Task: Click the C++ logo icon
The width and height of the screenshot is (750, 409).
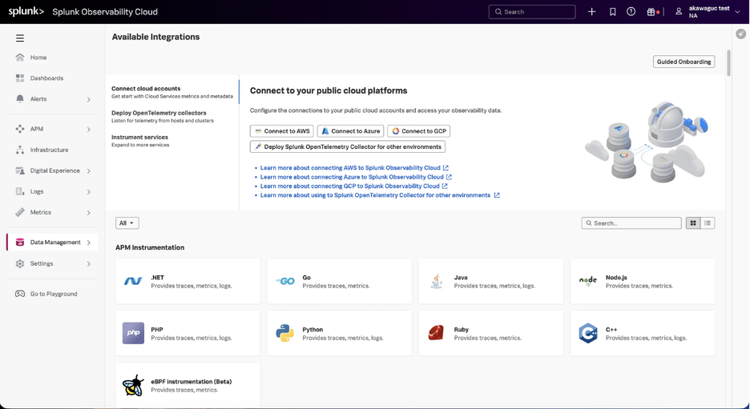Action: point(588,333)
